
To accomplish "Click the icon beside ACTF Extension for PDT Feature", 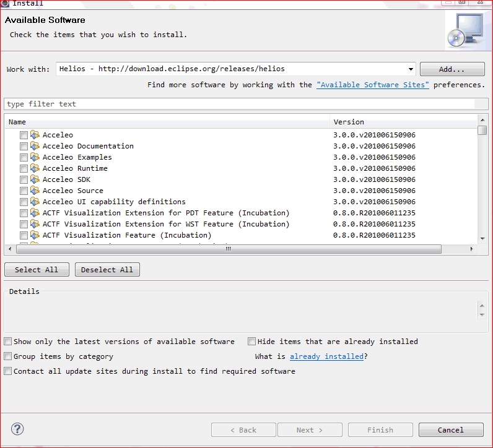I will pos(35,213).
